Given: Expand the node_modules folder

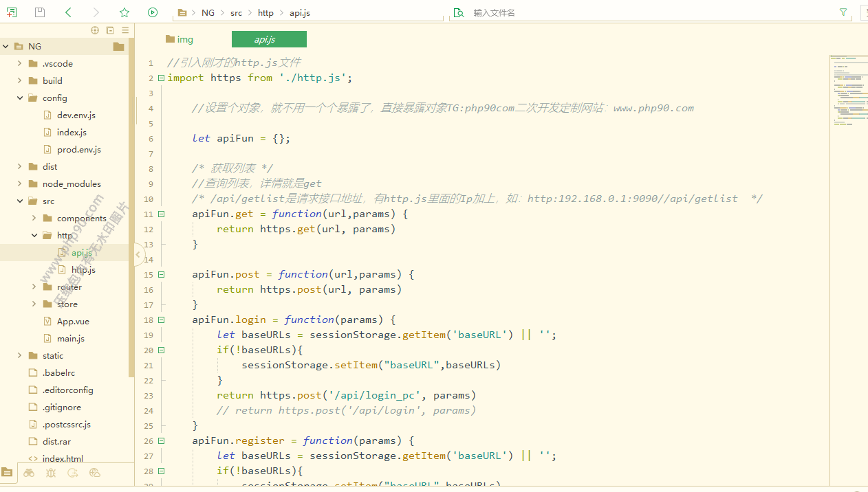Looking at the screenshot, I should (x=20, y=183).
